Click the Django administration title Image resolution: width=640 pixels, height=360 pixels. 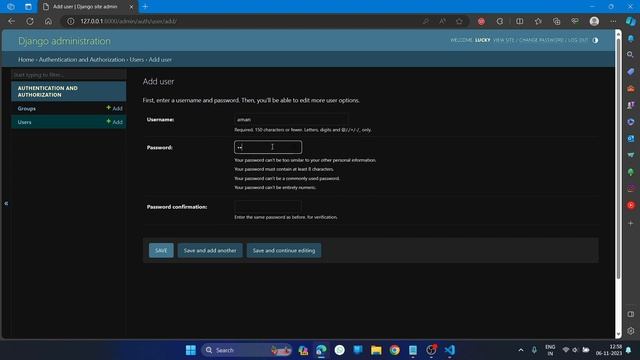(64, 41)
